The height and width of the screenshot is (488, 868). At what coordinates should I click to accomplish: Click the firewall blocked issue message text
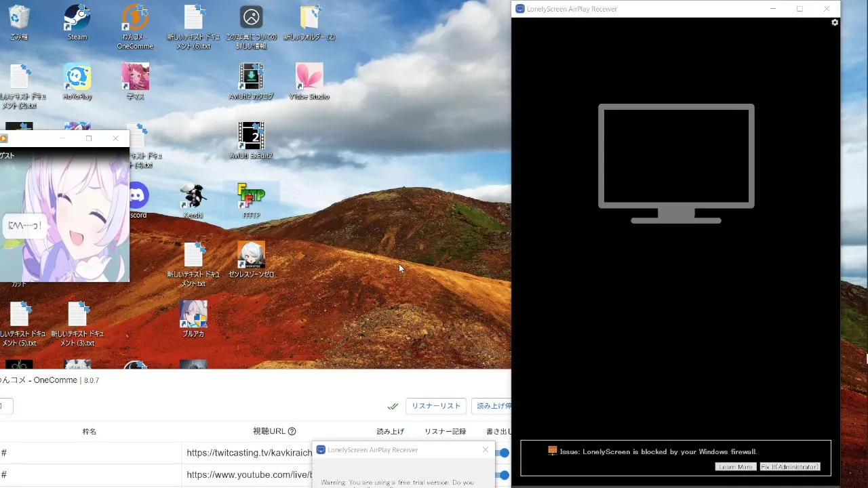(x=658, y=451)
